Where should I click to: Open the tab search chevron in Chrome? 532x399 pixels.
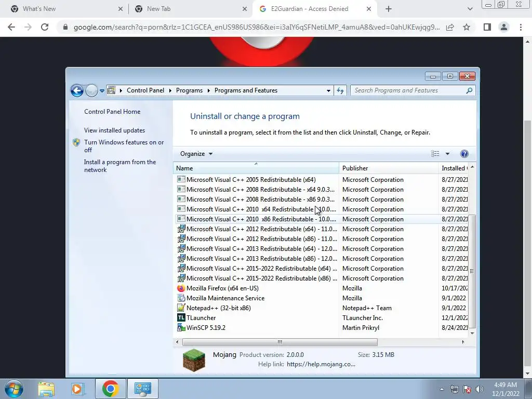[470, 9]
